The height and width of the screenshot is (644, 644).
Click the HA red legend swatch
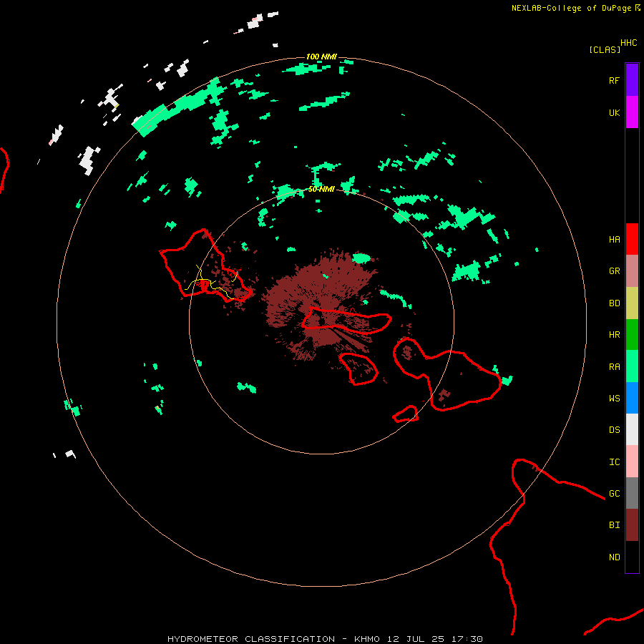pyautogui.click(x=632, y=239)
